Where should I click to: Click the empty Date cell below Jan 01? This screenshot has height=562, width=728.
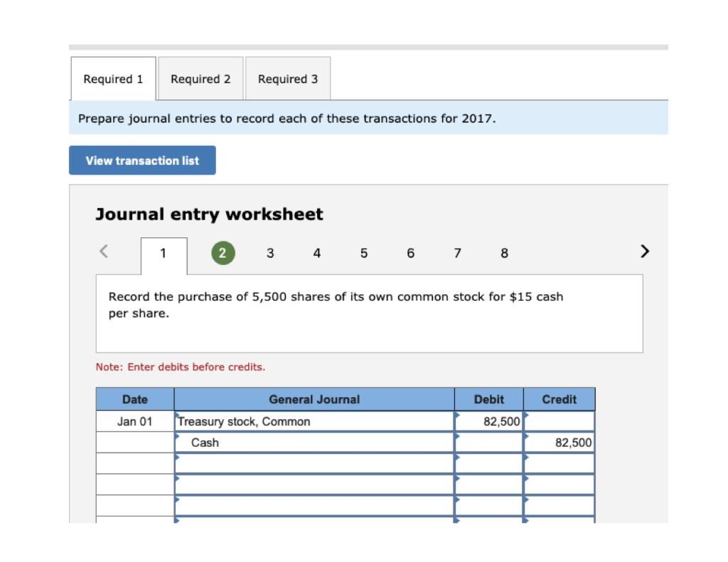[x=135, y=442]
